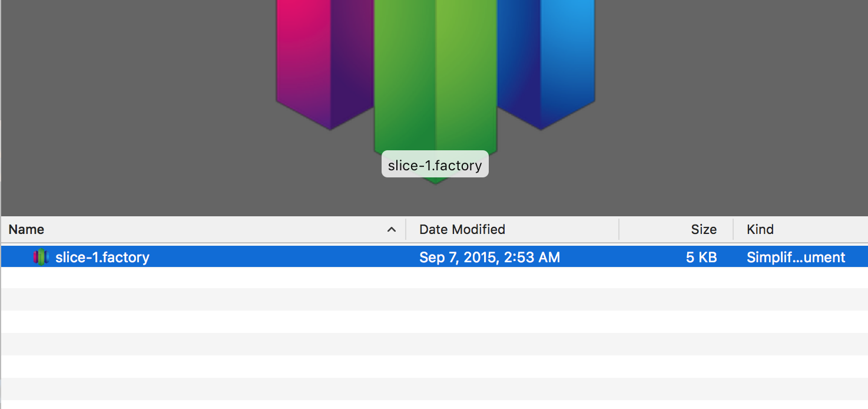The image size is (868, 409).
Task: Click divider between Date Modified and Size headers
Action: [x=619, y=229]
